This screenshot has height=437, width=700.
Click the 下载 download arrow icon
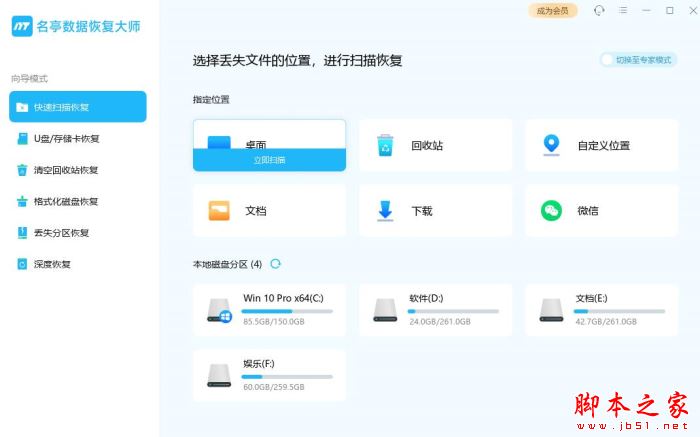tap(385, 211)
